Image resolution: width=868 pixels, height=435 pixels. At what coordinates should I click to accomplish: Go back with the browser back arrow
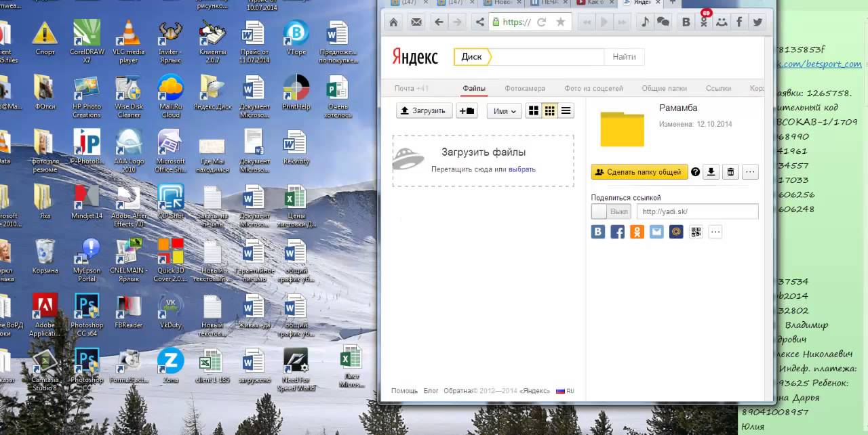pos(439,22)
